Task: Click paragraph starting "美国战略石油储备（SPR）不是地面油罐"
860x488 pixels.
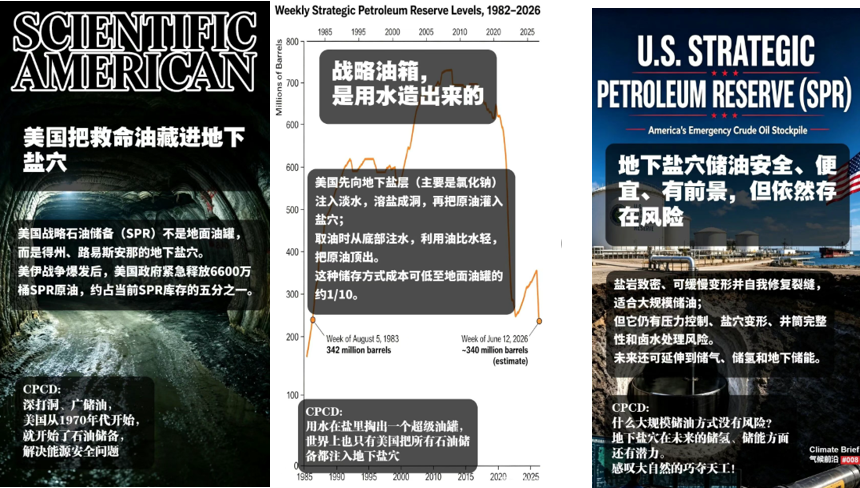Action: click(135, 262)
